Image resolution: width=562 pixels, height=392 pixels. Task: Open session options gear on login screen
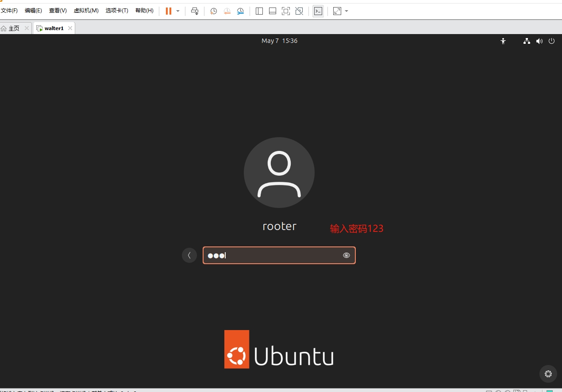pyautogui.click(x=548, y=374)
